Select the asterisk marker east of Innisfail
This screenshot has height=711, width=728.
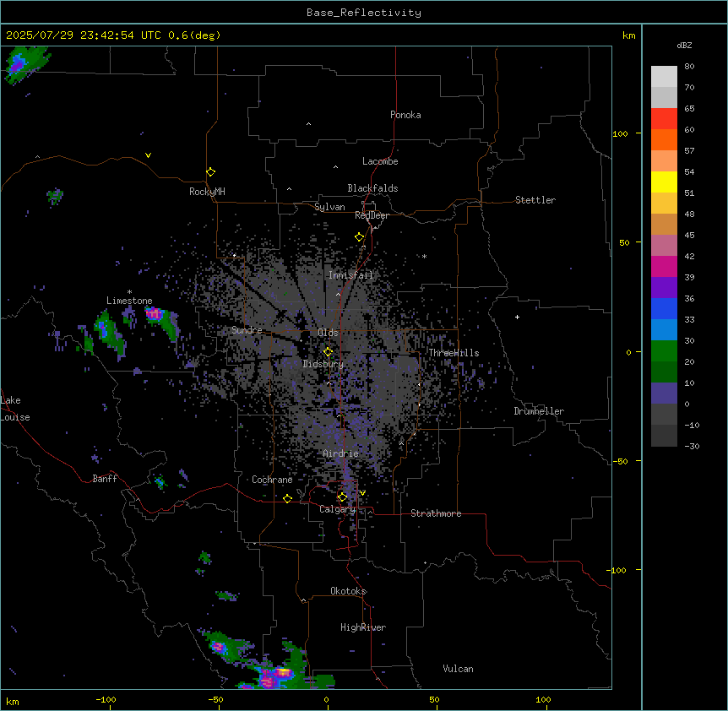424,256
